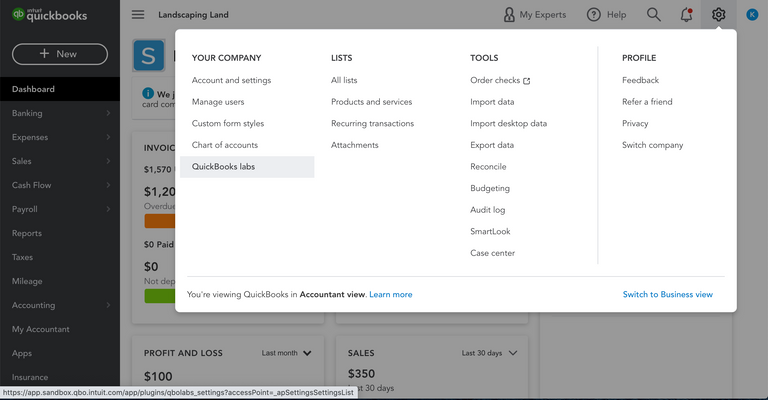Image resolution: width=768 pixels, height=400 pixels.
Task: Open Custom form styles
Action: (x=228, y=123)
